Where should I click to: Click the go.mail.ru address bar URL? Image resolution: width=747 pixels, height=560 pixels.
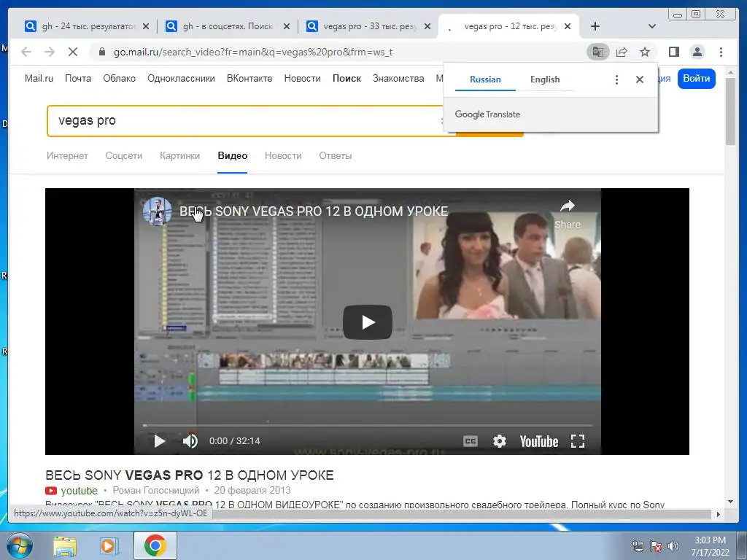(253, 52)
